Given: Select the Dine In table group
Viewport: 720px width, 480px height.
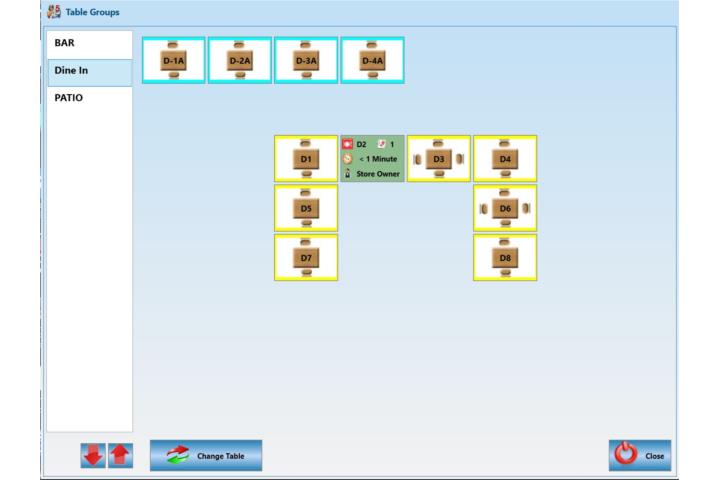Looking at the screenshot, I should (90, 73).
